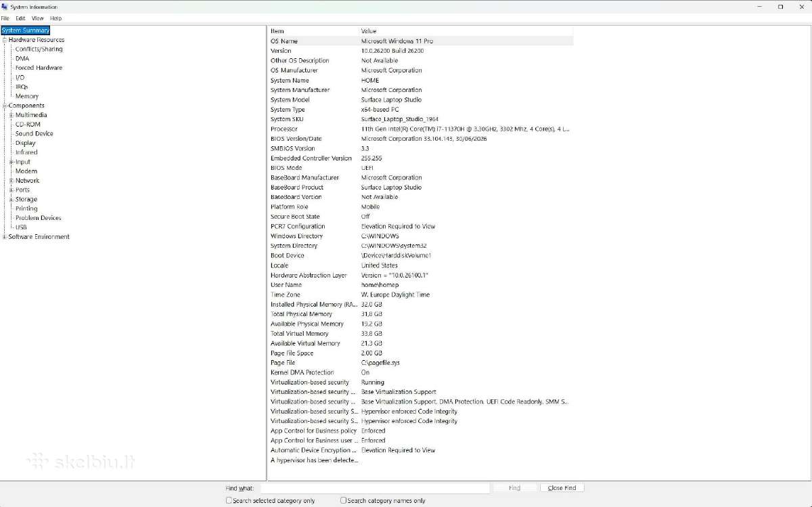The width and height of the screenshot is (812, 507).
Task: Select the Embedded Controller Version row
Action: tap(421, 158)
